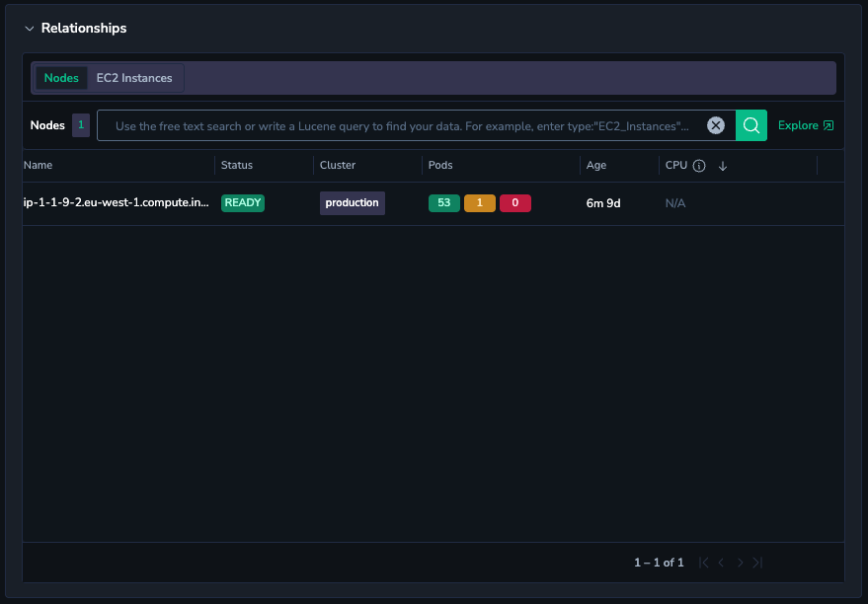The width and height of the screenshot is (868, 604).
Task: Open node ip-1-1-9-2.eu-west-1.compute
Action: tap(116, 203)
